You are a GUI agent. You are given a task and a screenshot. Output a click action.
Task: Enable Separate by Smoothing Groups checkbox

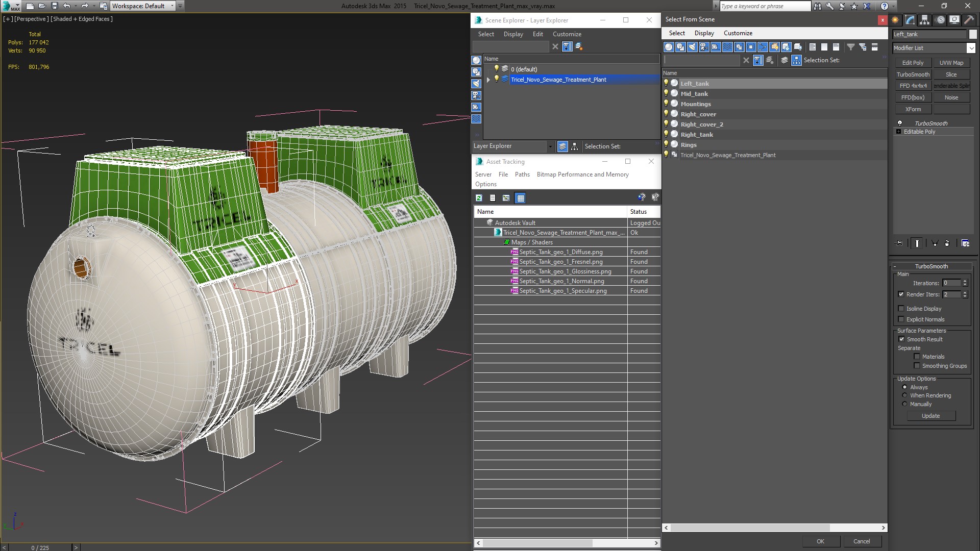[x=917, y=366]
